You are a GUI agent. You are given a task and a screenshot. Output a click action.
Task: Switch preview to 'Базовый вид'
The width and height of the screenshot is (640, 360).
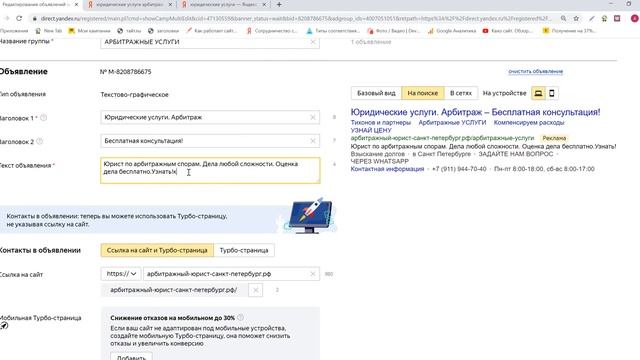click(376, 93)
